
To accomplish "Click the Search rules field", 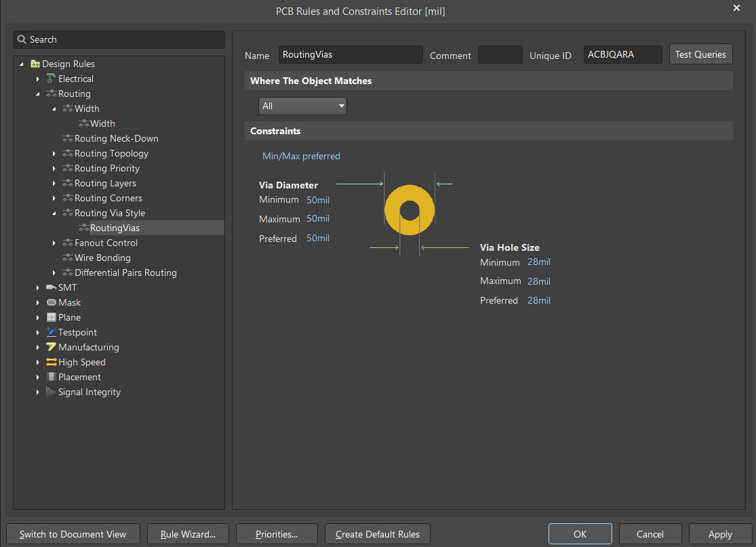I will (119, 39).
